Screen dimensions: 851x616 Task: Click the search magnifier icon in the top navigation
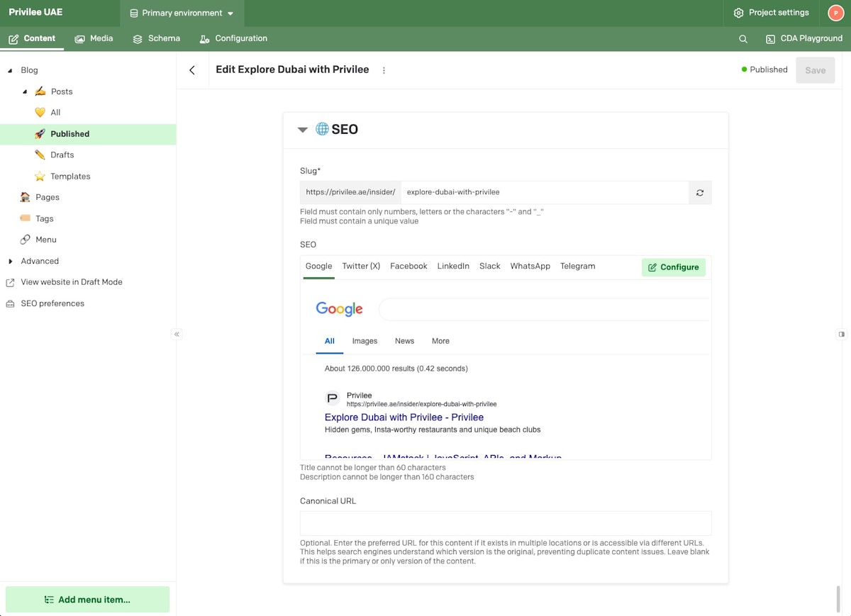coord(743,39)
